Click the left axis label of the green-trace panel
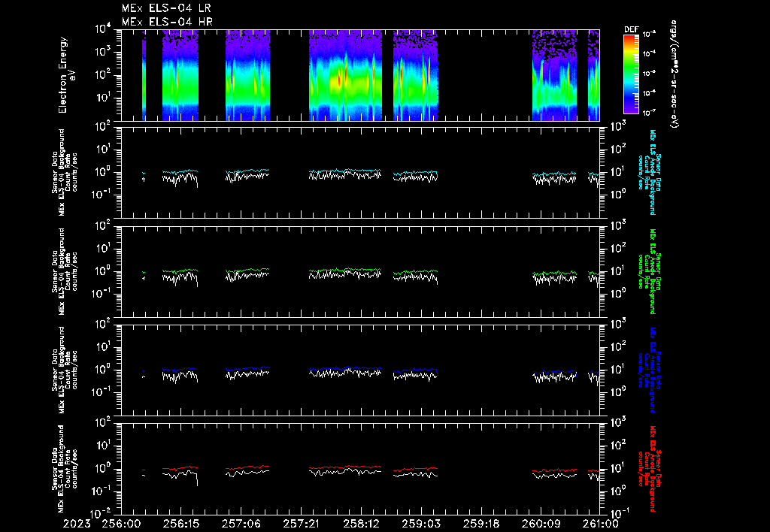 coord(65,271)
